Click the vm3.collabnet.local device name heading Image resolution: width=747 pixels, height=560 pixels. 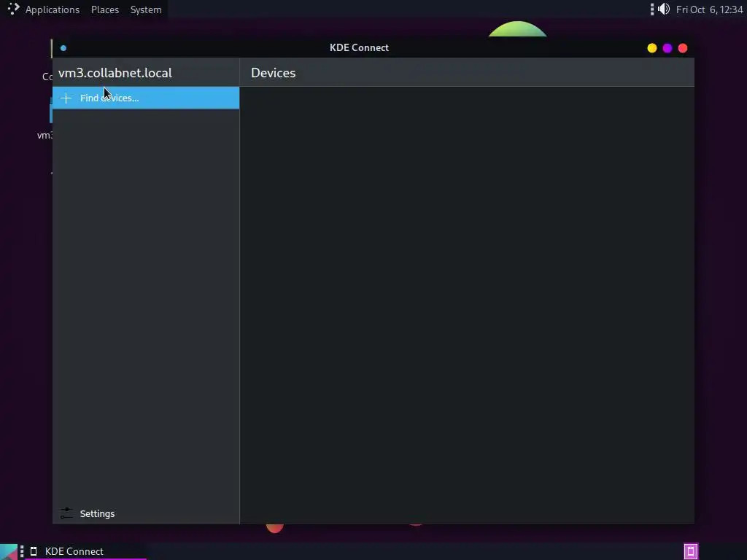click(115, 73)
